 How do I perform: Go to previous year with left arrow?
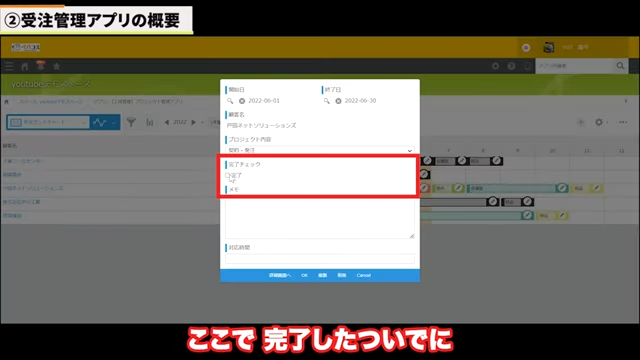click(167, 122)
